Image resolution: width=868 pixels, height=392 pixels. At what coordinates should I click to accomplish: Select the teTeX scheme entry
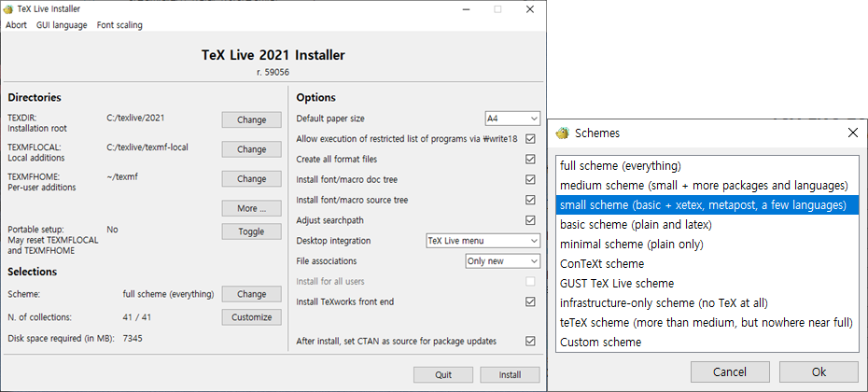point(707,322)
